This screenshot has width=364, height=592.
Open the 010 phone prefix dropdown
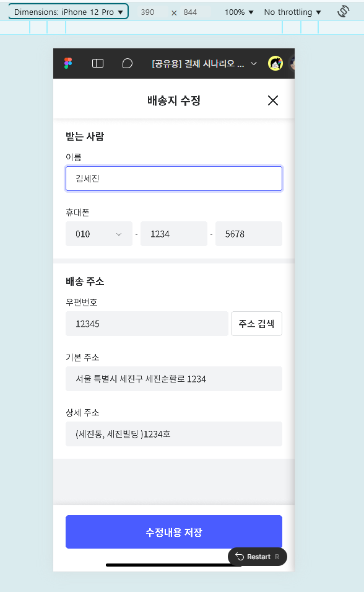[99, 234]
